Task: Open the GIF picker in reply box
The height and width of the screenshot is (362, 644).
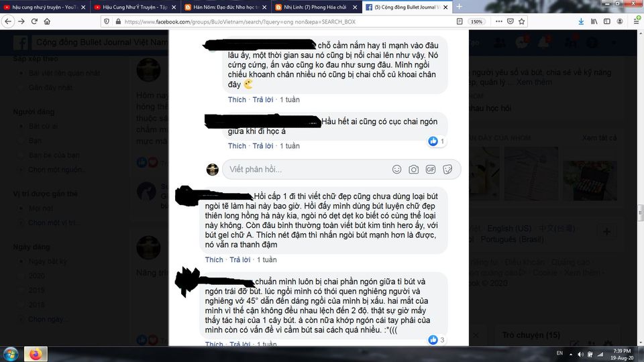Action: 430,170
